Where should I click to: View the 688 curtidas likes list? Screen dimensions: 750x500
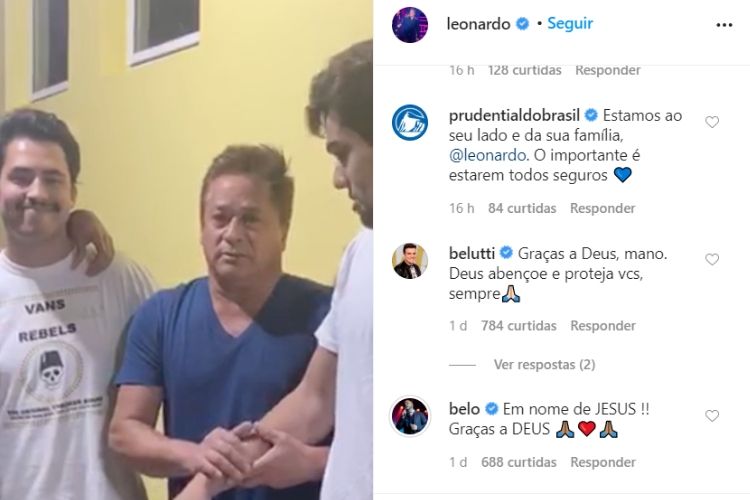518,462
